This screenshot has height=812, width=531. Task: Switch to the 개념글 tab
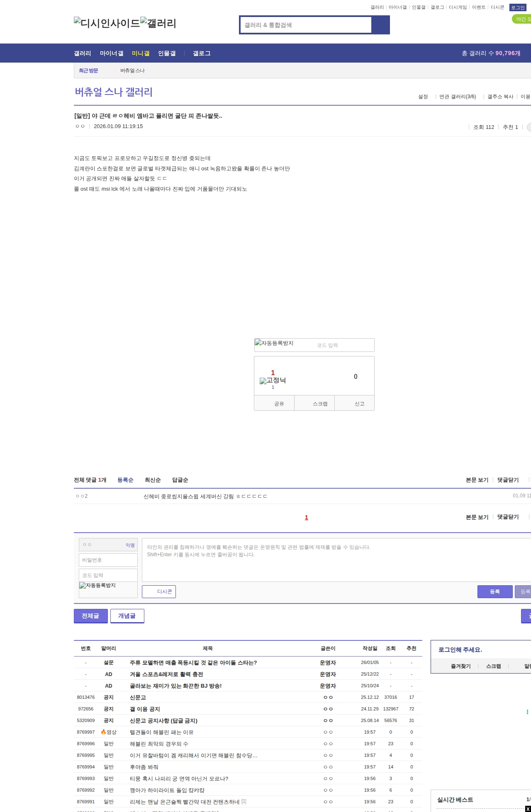pyautogui.click(x=127, y=616)
